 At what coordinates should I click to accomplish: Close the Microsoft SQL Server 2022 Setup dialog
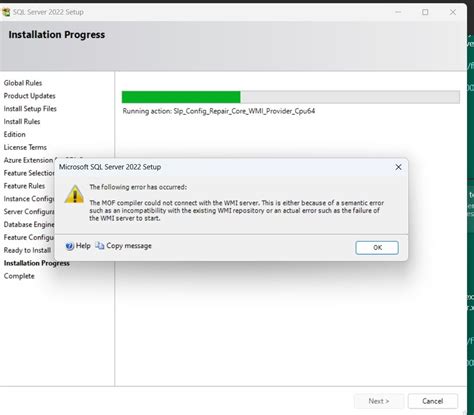tap(398, 167)
